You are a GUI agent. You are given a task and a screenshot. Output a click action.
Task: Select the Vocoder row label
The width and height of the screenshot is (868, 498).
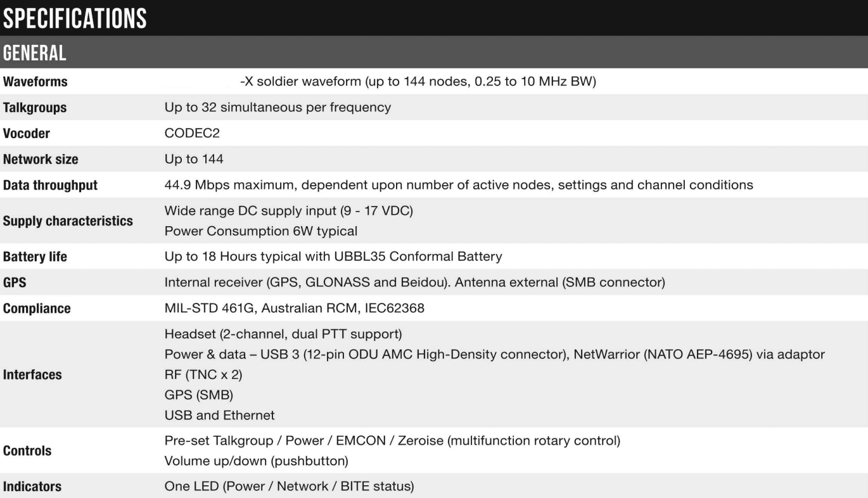click(x=27, y=134)
